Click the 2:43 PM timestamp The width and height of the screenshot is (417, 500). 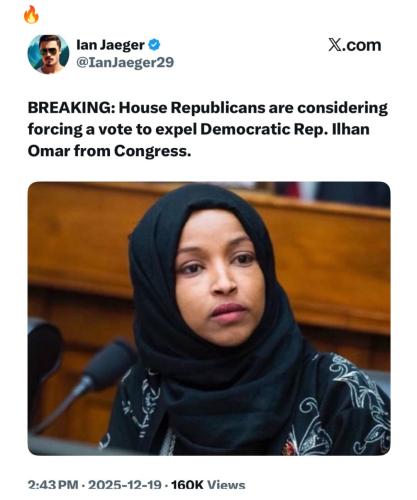[x=53, y=485]
